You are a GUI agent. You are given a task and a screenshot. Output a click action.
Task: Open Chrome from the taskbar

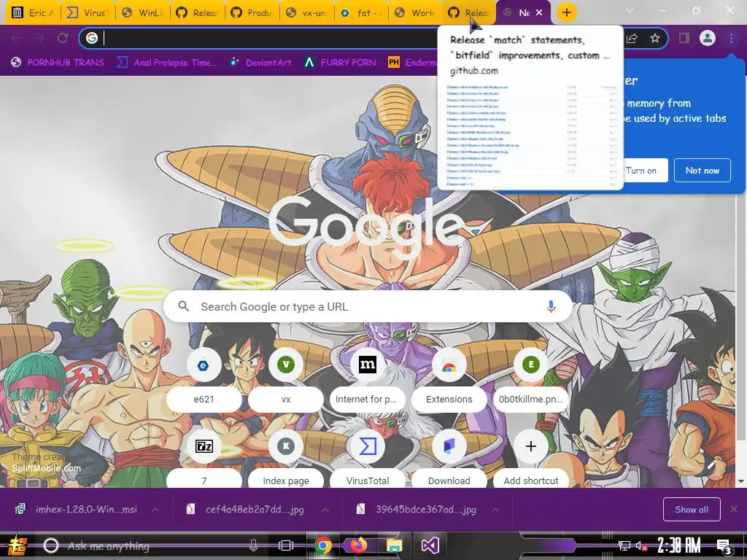(322, 545)
